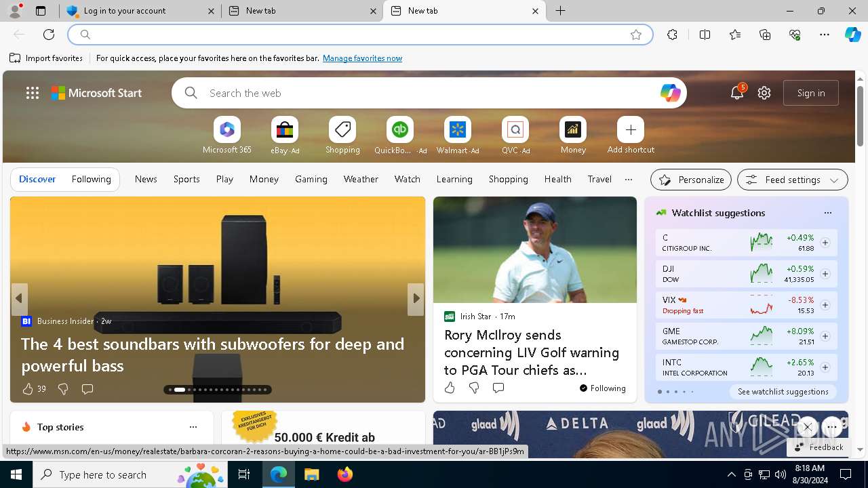Show previous carousel story
The width and height of the screenshot is (868, 488).
point(19,299)
